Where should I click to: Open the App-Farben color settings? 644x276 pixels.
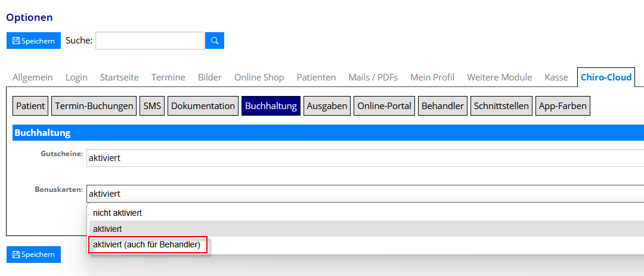click(562, 106)
